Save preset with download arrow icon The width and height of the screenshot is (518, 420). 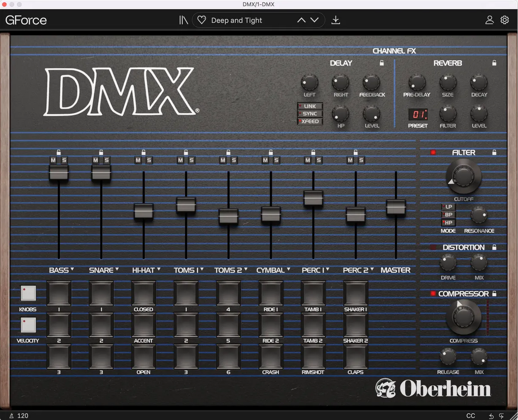point(335,20)
